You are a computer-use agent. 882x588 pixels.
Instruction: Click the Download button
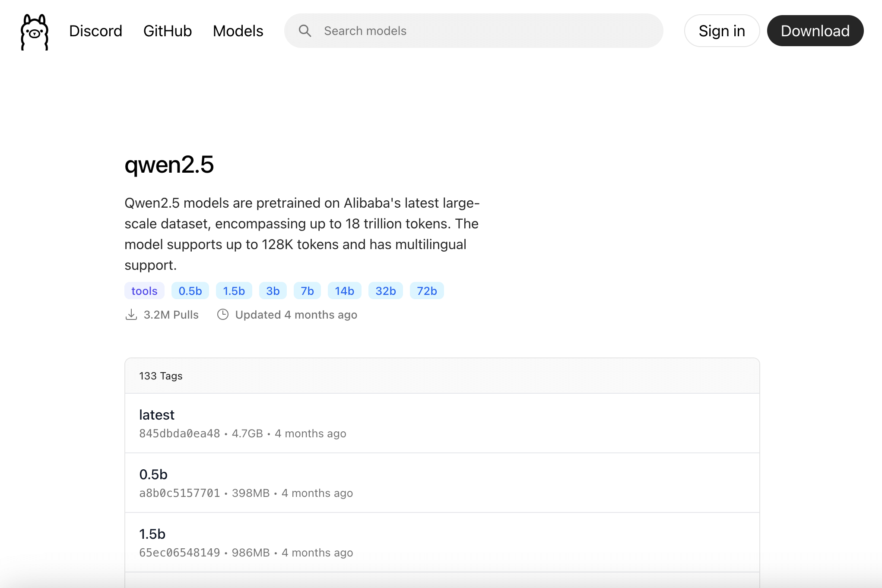click(815, 31)
